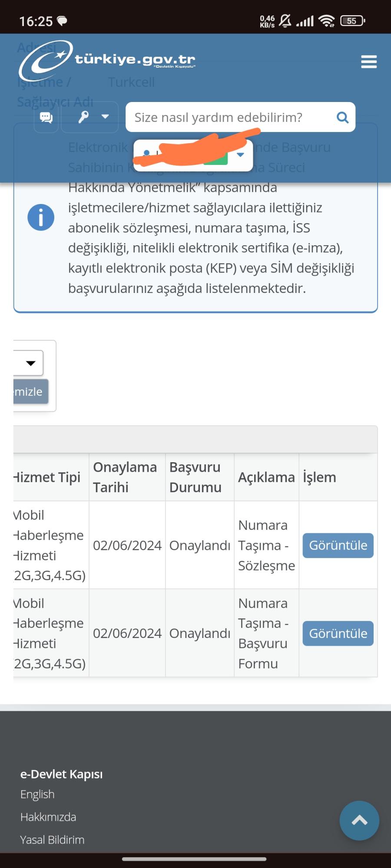This screenshot has width=391, height=868.
Task: Tap the Wi-Fi status icon
Action: coord(326,20)
